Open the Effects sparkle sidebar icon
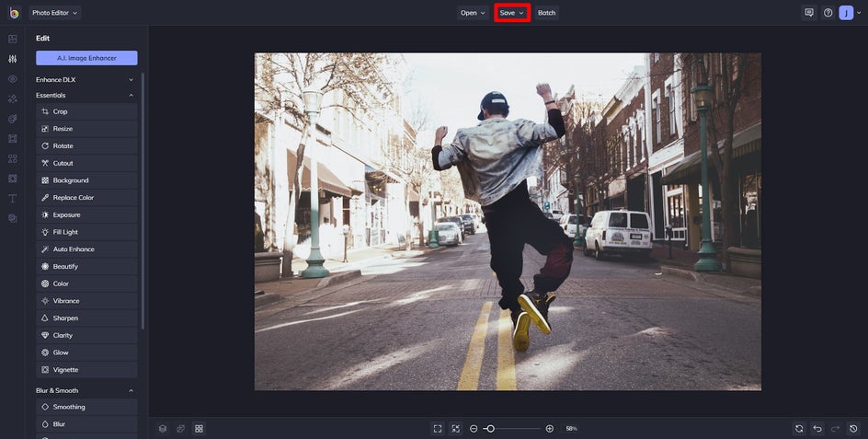 (13, 98)
